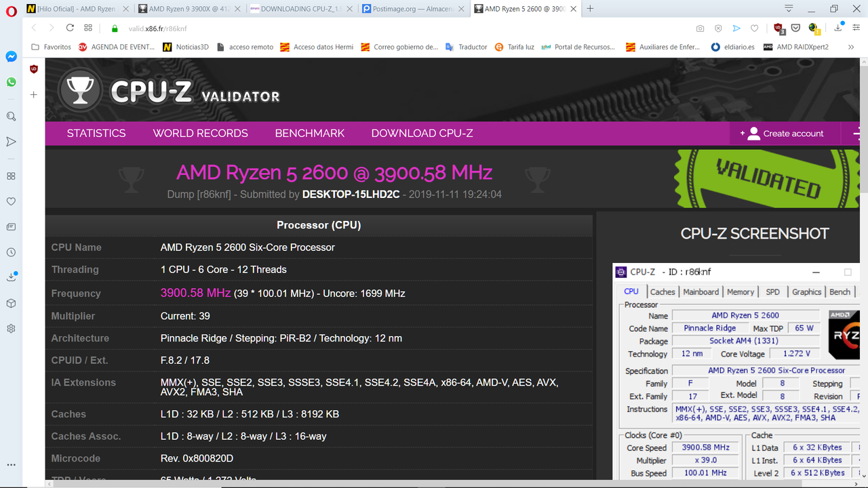Click 'Rev. 0x800820D' microcode value
The height and width of the screenshot is (488, 868).
[197, 459]
